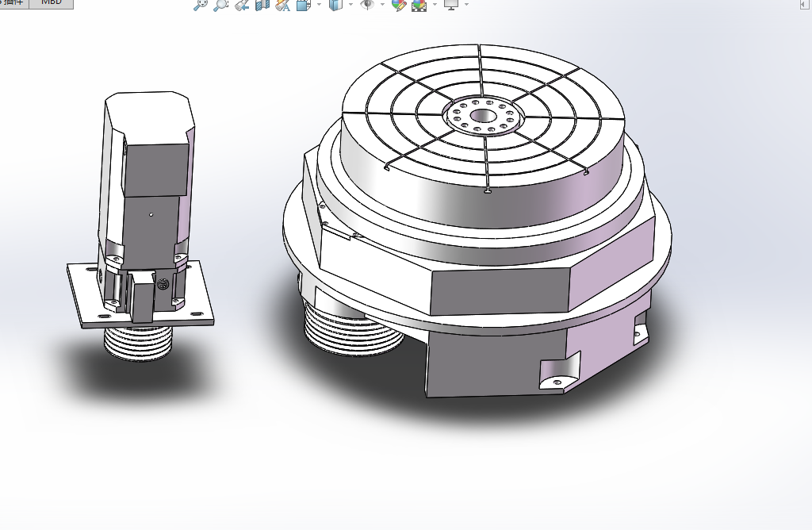Open the Edit Appearance color ball tool
This screenshot has height=530, width=812.
point(399,6)
